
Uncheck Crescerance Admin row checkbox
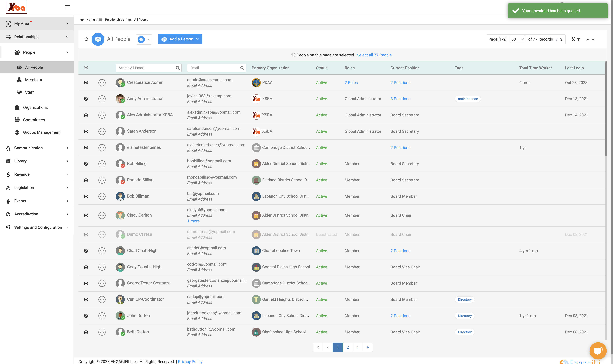point(86,83)
